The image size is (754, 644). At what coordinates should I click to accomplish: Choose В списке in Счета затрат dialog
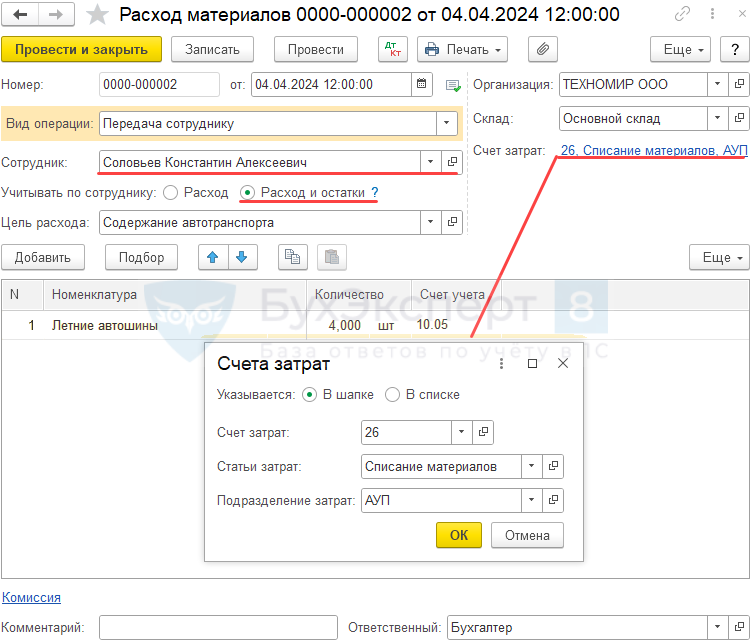(393, 394)
